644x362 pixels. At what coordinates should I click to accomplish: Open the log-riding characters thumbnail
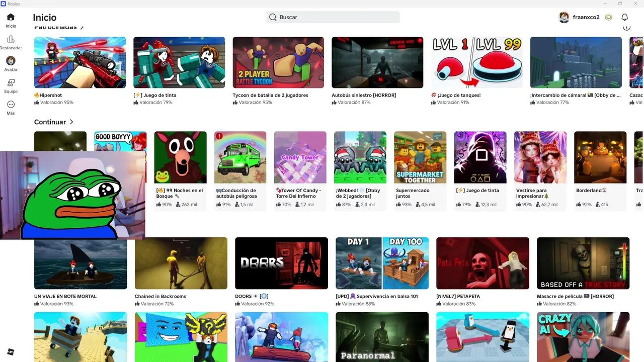pyautogui.click(x=282, y=337)
